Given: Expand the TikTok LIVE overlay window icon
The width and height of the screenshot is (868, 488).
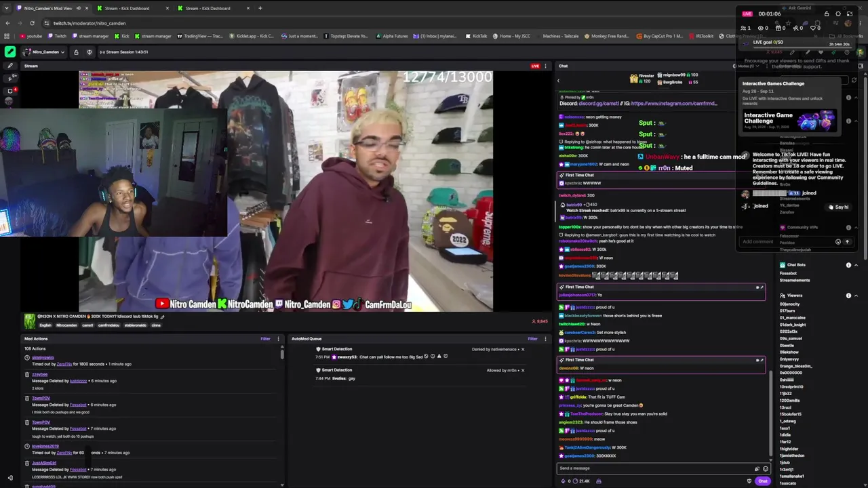Looking at the screenshot, I should (850, 14).
